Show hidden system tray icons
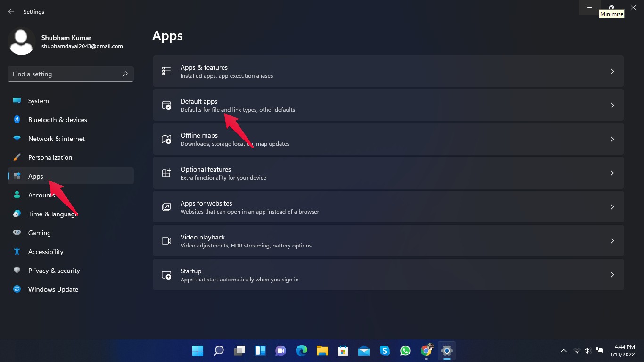This screenshot has height=362, width=644. 563,351
